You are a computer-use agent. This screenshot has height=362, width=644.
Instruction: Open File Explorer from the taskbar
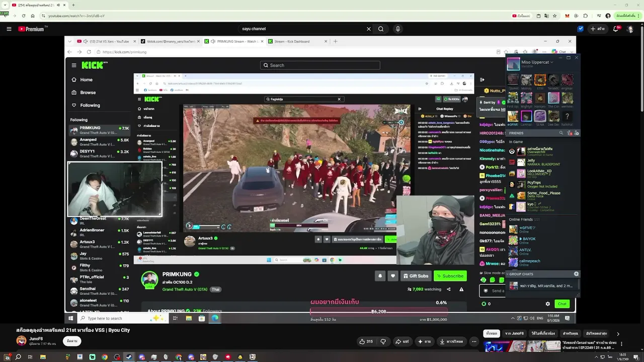[43, 357]
